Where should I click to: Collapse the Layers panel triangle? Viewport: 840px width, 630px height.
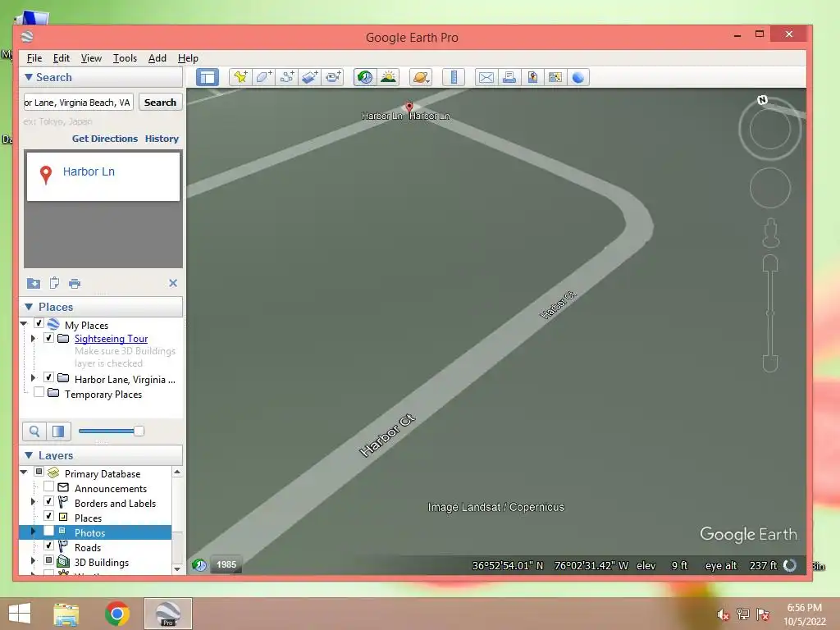pyautogui.click(x=29, y=455)
